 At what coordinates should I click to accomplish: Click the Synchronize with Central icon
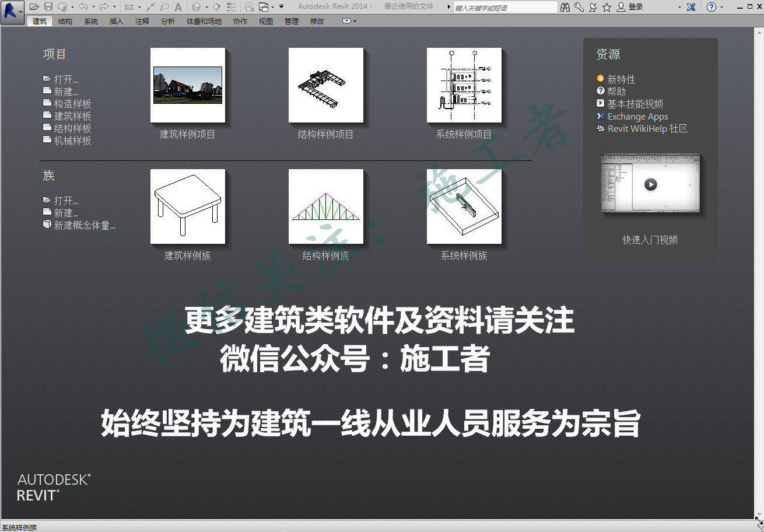tap(62, 6)
